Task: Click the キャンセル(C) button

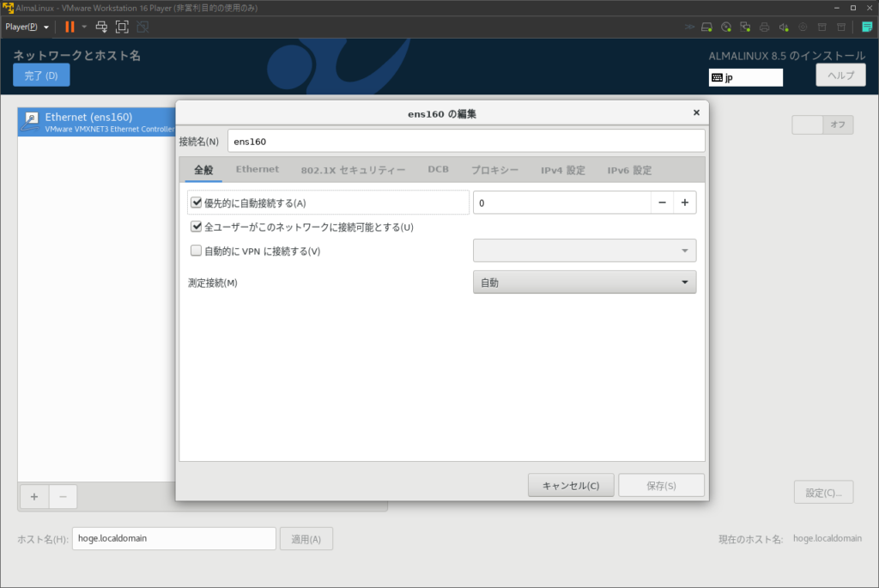Action: click(x=571, y=486)
